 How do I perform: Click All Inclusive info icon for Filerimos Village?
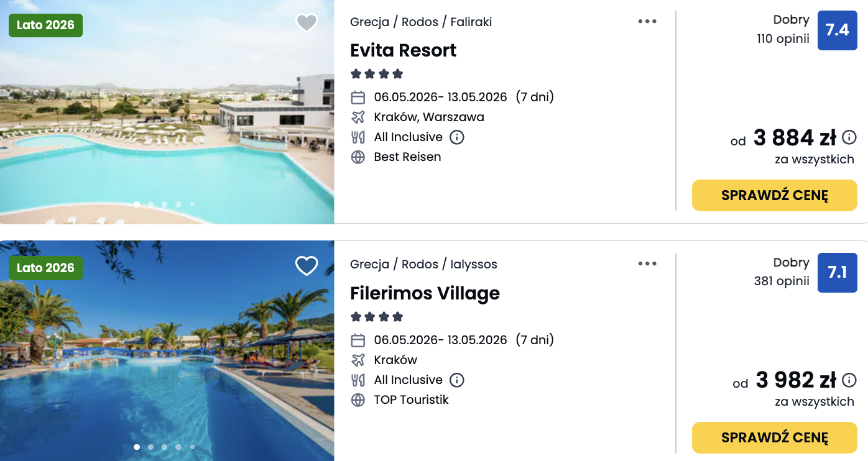point(457,380)
